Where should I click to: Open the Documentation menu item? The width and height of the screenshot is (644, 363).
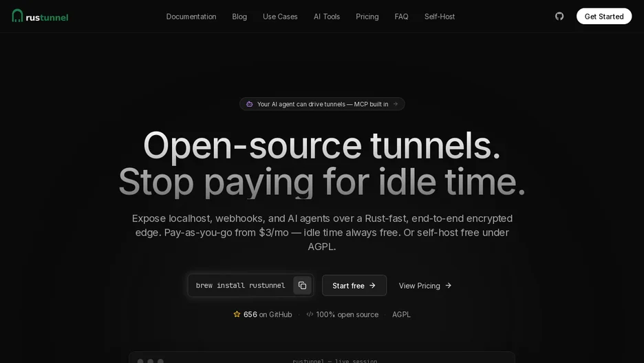coord(191,17)
